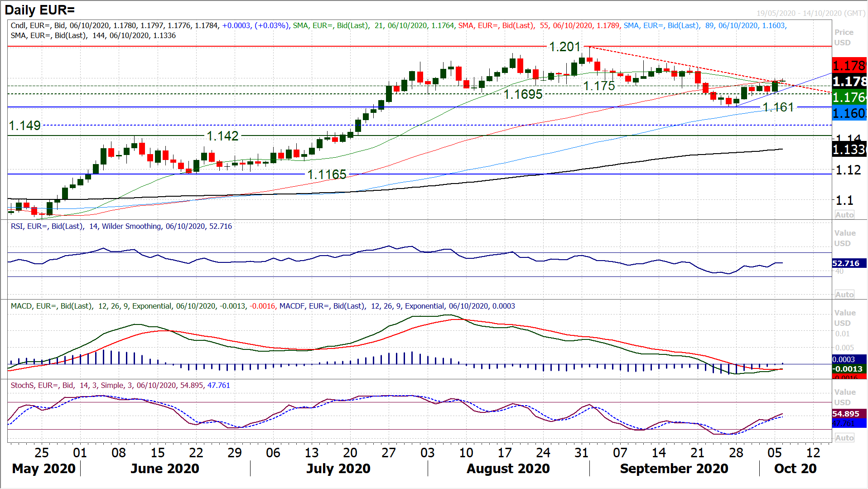Click the Auto scale button in price panel
Image resolution: width=868 pixels, height=489 pixels.
[844, 215]
